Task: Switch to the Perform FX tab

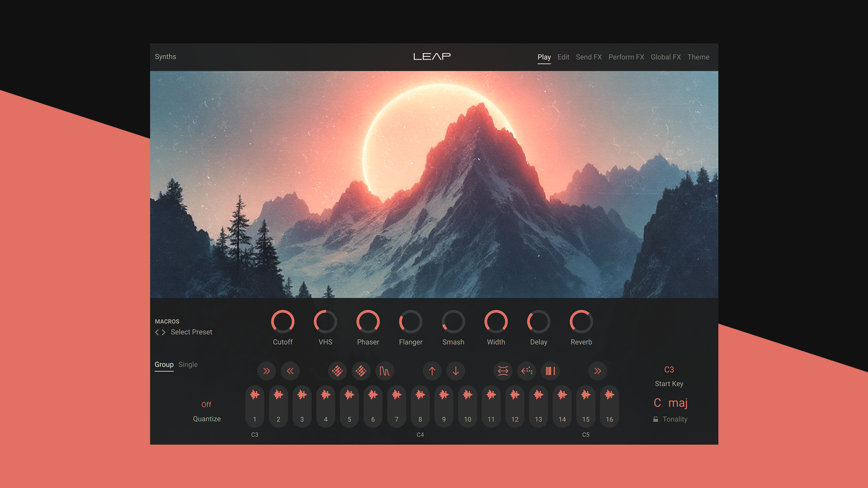Action: (626, 57)
